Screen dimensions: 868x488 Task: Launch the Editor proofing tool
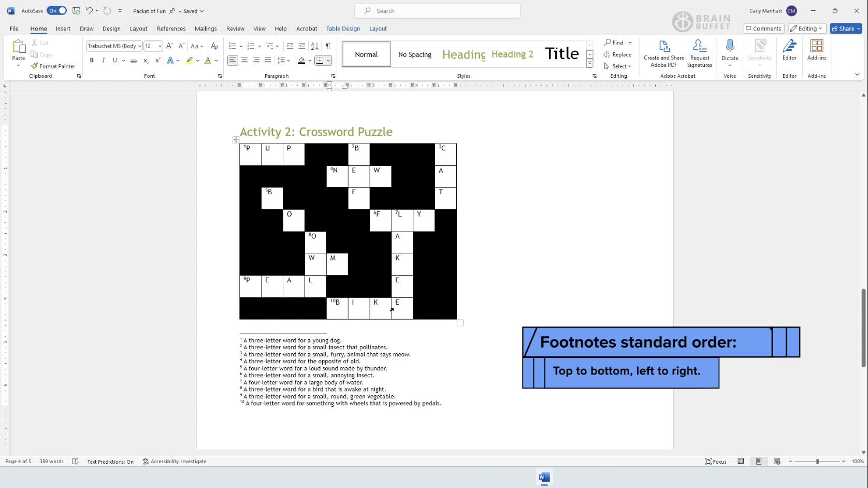[789, 50]
